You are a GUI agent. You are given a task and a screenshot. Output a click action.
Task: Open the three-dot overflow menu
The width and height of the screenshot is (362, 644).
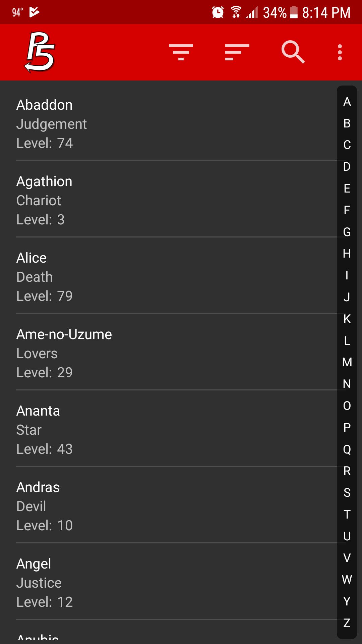pos(340,52)
